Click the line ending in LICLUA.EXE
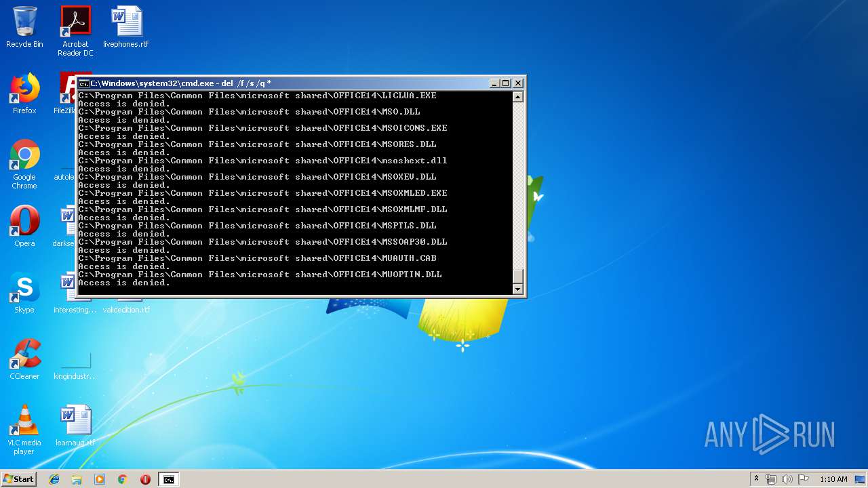This screenshot has width=868, height=488. [x=258, y=96]
